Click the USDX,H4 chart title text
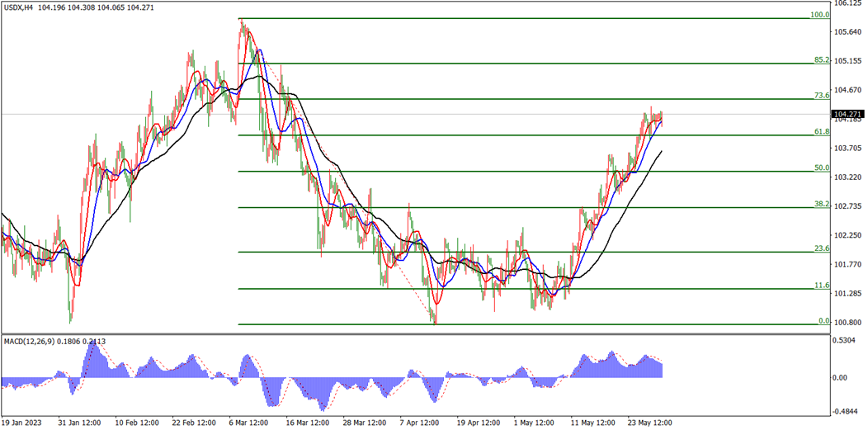This screenshot has height=430, width=868. [x=17, y=7]
